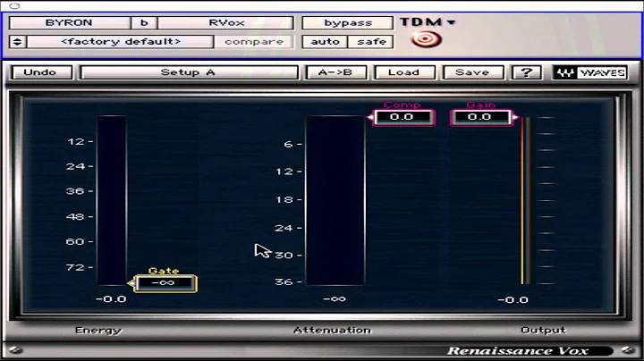Click the Comp value field
644x361 pixels.
(402, 117)
